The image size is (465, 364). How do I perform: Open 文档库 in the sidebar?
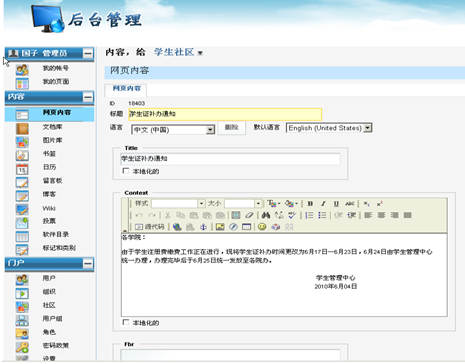pyautogui.click(x=52, y=127)
